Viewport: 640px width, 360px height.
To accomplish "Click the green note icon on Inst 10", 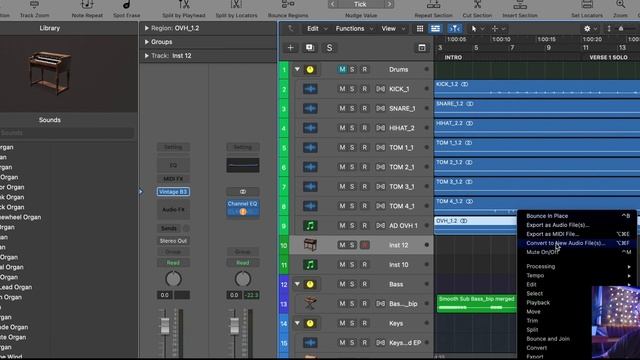I will (x=310, y=264).
